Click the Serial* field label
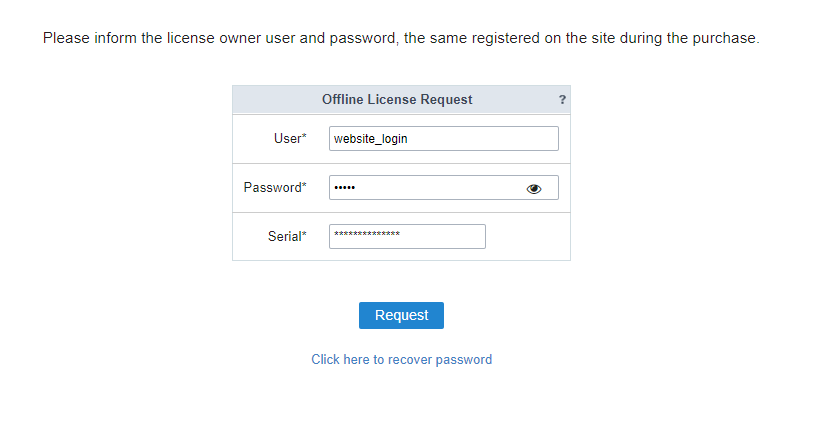 coord(287,236)
